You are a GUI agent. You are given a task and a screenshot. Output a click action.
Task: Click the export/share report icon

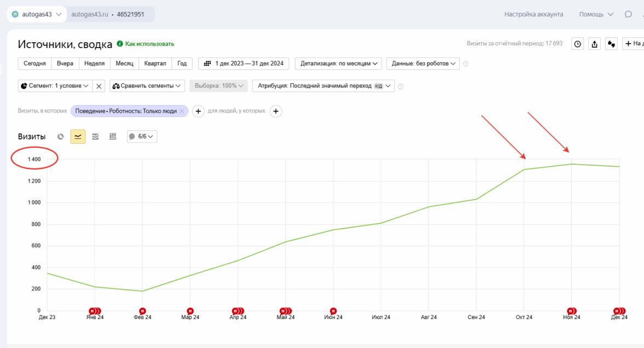[x=595, y=44]
